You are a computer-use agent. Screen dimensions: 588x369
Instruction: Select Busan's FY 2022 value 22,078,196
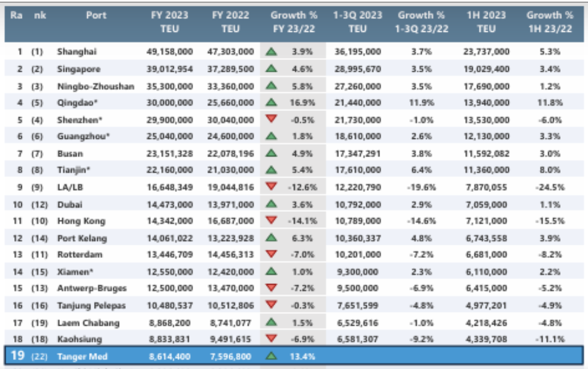(x=230, y=153)
